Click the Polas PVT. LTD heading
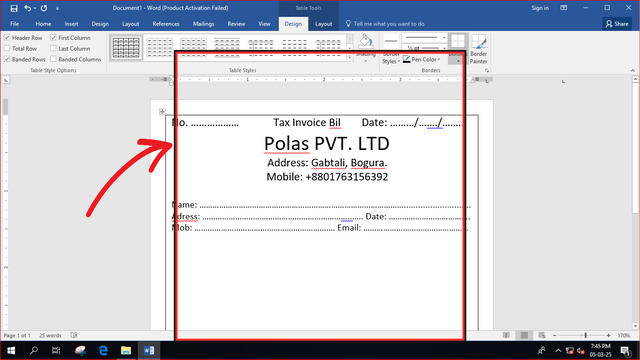This screenshot has height=360, width=640. tap(327, 144)
